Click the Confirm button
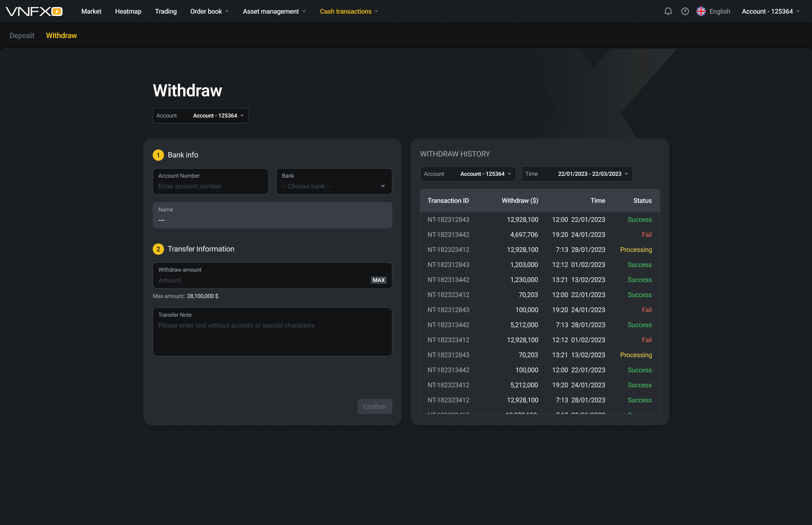 tap(375, 406)
